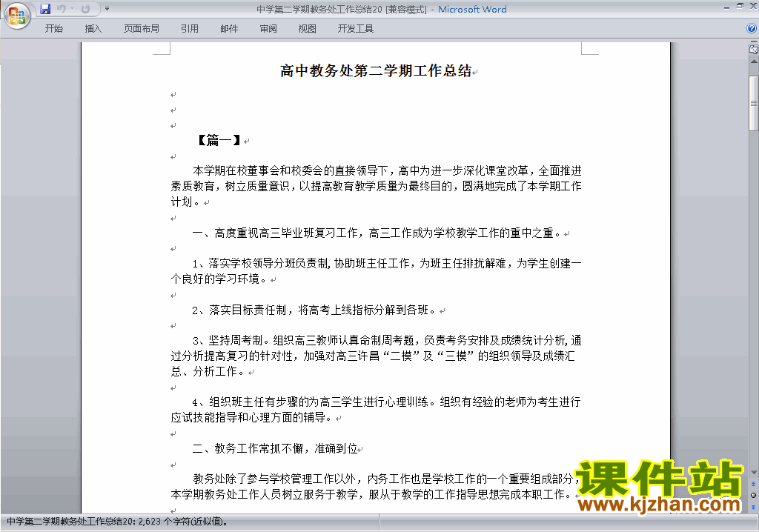Click the Select Browse Object circle button
The image size is (759, 532).
coord(753,495)
